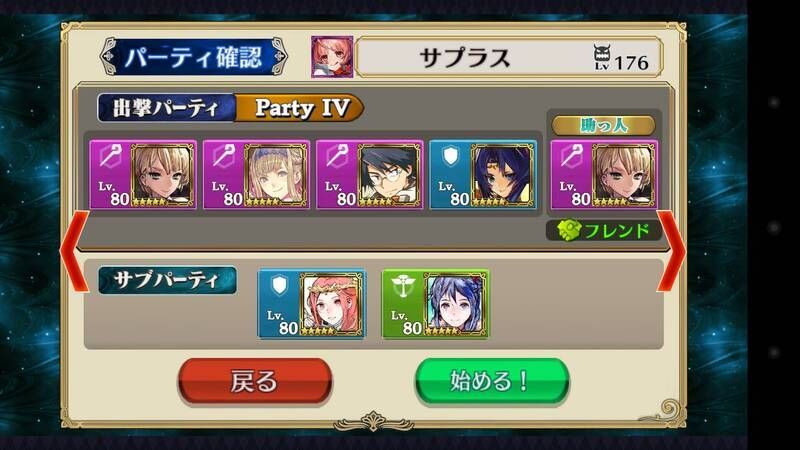Click the demon-face level 176 icon
Screen dimensions: 800x450
(602, 57)
